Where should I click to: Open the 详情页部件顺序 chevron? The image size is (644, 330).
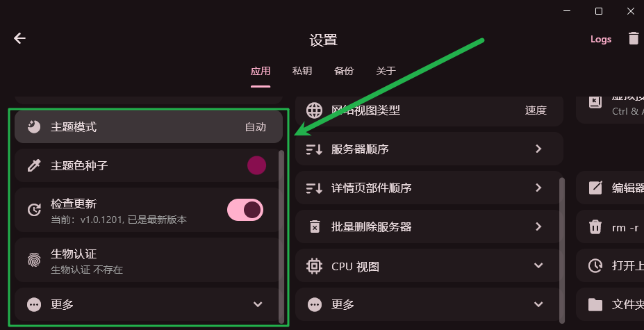click(x=538, y=188)
